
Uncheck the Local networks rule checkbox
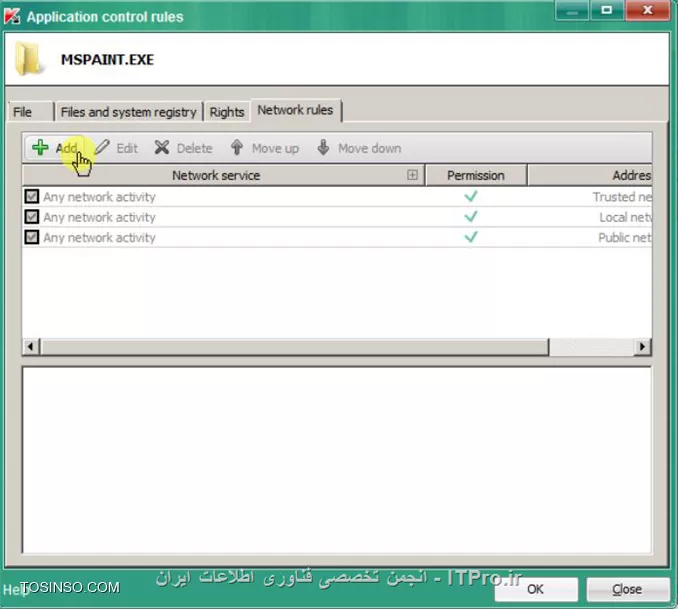(x=32, y=217)
